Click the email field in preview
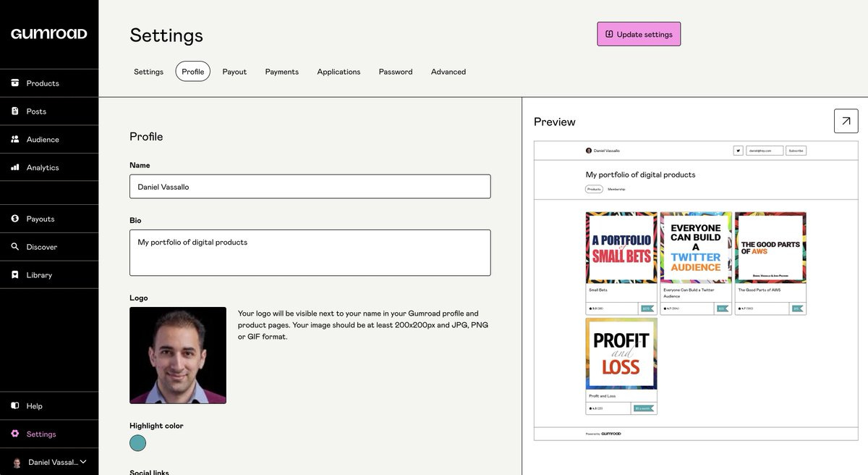The image size is (868, 475). click(765, 151)
